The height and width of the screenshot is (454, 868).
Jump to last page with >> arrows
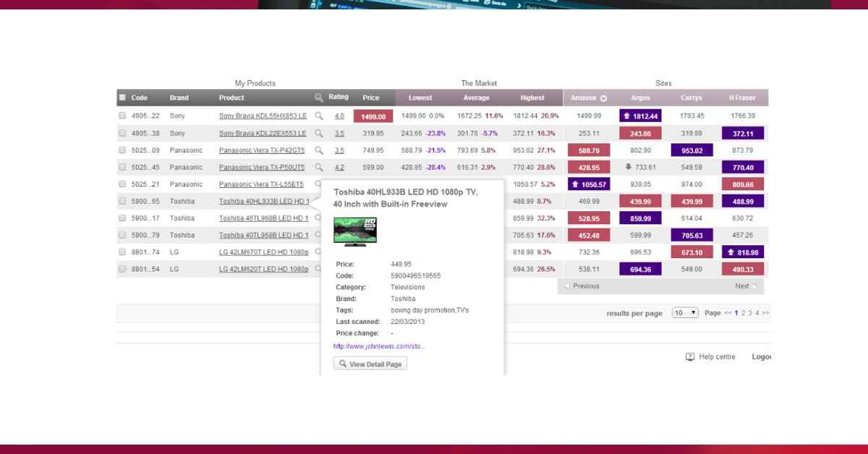point(765,313)
